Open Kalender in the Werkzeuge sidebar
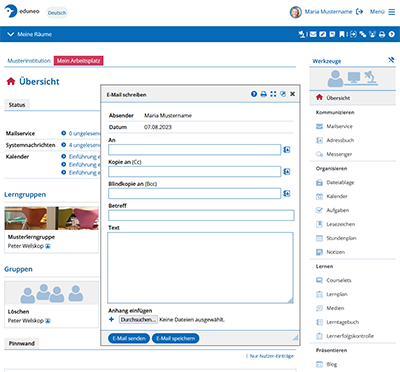 click(x=337, y=196)
